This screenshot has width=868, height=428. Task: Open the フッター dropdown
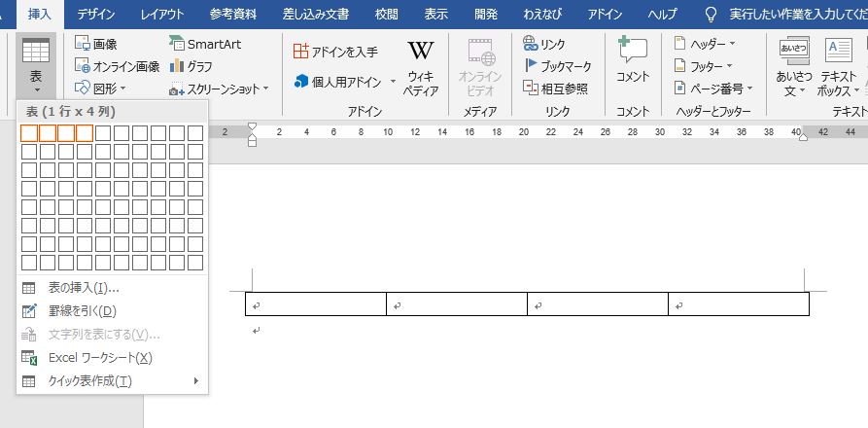pyautogui.click(x=703, y=66)
